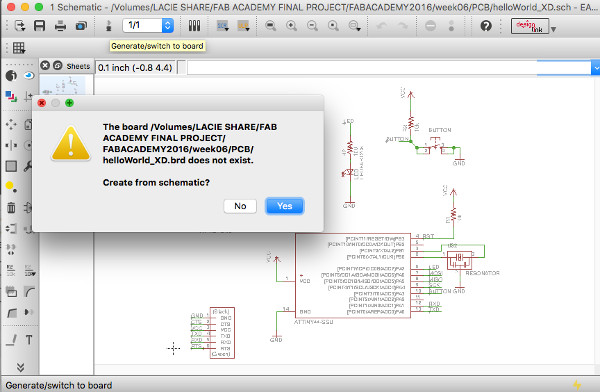This screenshot has height=392, width=600.
Task: Select the Wire line tool
Action: pyautogui.click(x=11, y=340)
